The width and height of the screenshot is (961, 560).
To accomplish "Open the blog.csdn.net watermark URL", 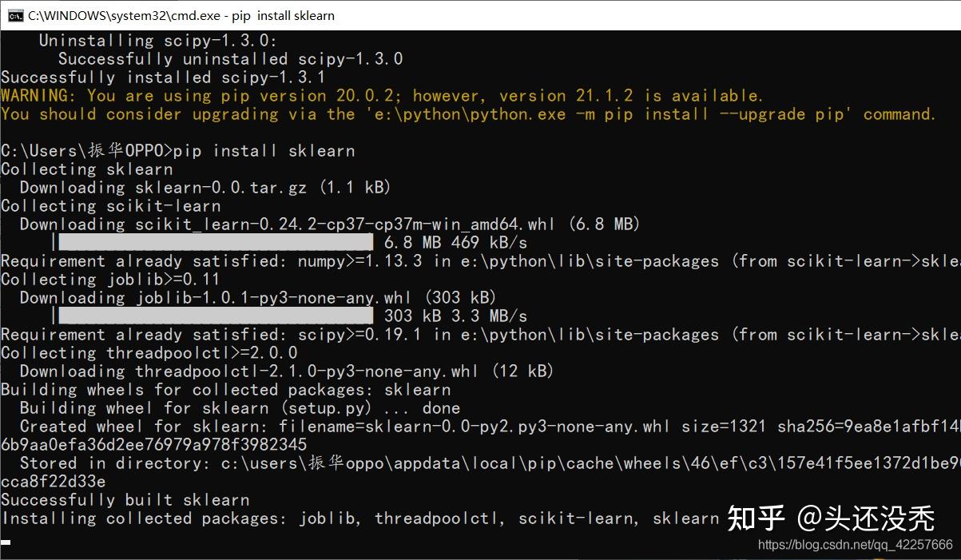I will (x=855, y=545).
